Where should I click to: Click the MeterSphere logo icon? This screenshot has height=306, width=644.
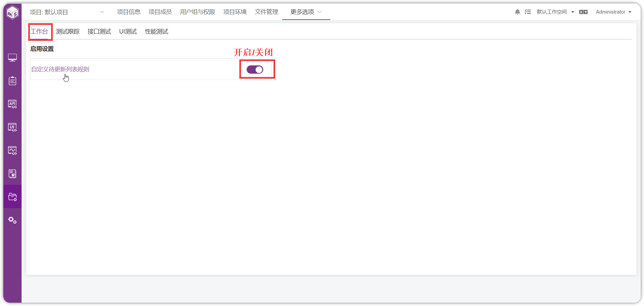[13, 13]
